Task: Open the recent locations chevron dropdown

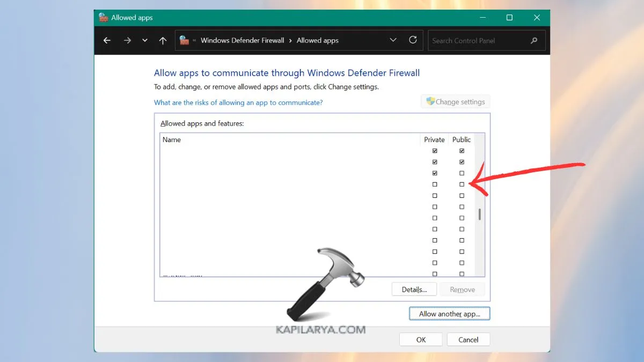Action: click(145, 40)
